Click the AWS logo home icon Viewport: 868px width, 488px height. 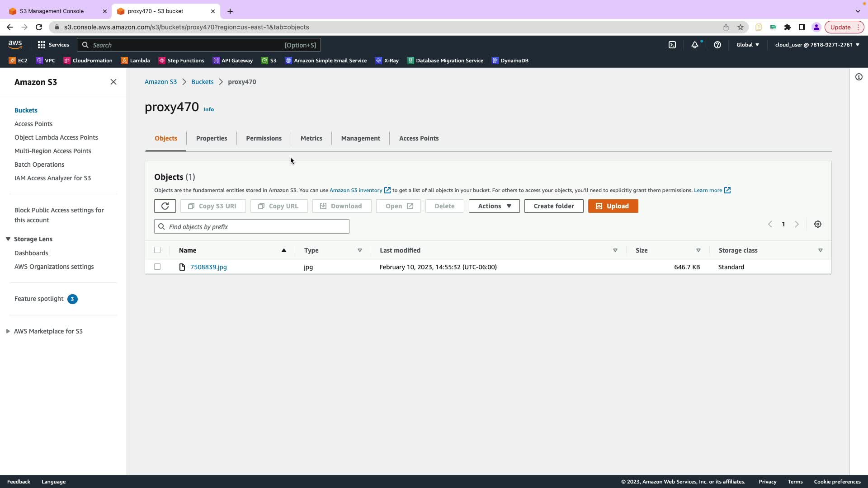click(15, 44)
